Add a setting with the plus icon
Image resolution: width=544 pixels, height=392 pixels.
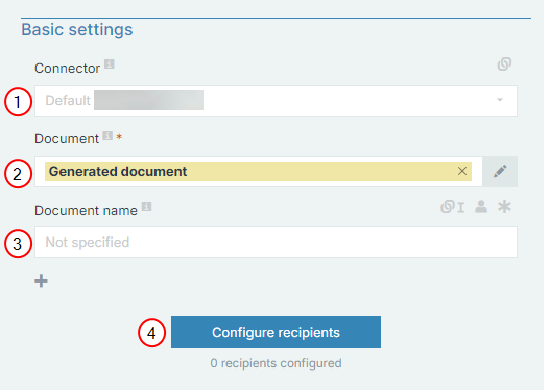click(41, 281)
